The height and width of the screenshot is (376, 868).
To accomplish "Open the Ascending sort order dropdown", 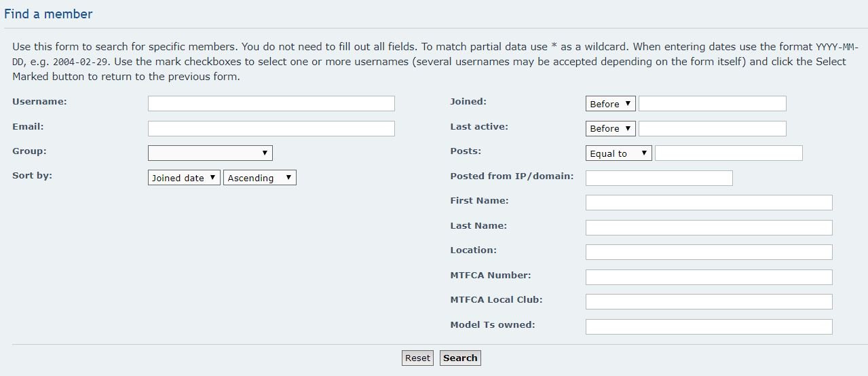I will click(x=259, y=178).
